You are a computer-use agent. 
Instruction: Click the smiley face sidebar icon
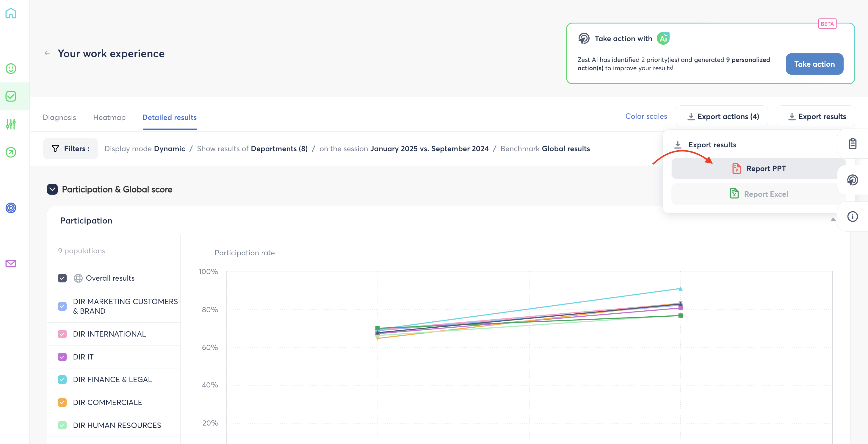[11, 68]
